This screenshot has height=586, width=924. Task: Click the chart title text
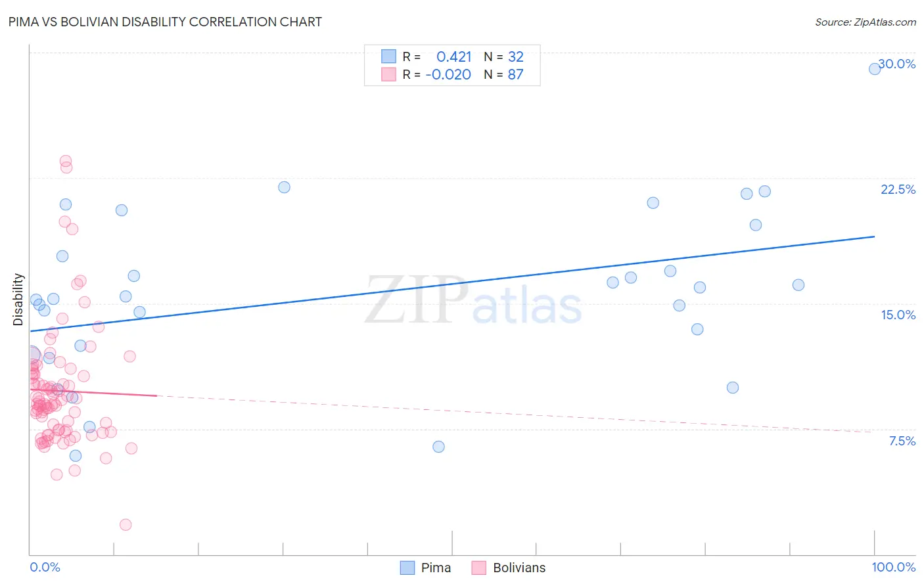165,22
